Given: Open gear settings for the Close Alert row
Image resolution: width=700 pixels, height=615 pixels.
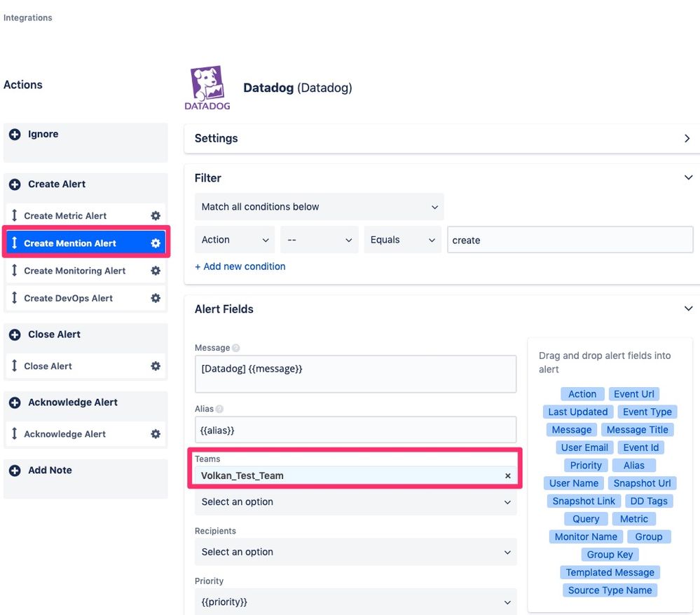Looking at the screenshot, I should click(x=156, y=366).
